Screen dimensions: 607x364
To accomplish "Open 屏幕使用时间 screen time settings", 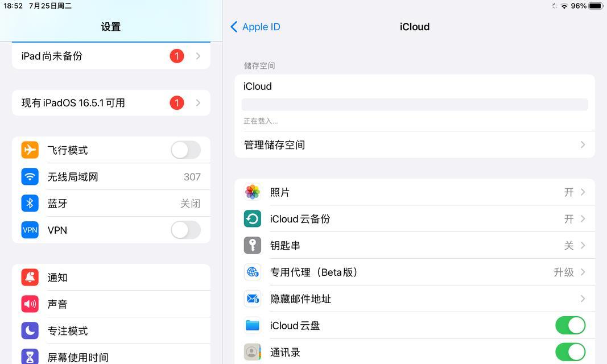I will point(111,355).
